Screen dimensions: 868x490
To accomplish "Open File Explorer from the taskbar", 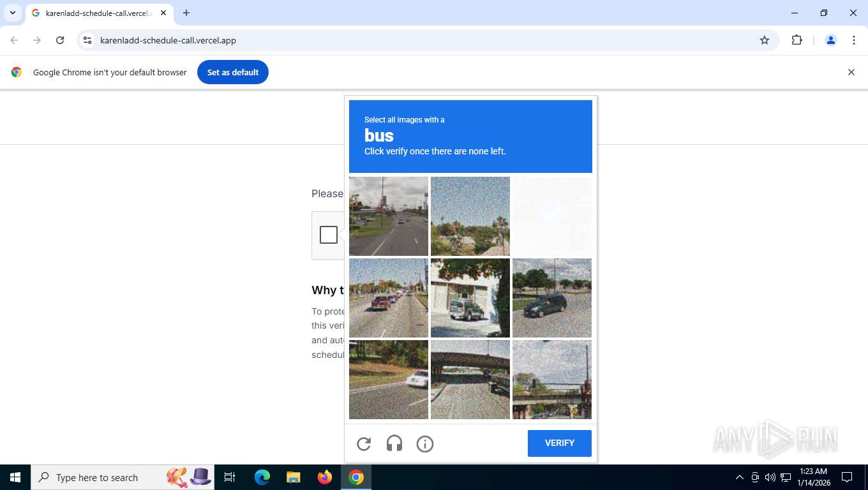I will [294, 477].
